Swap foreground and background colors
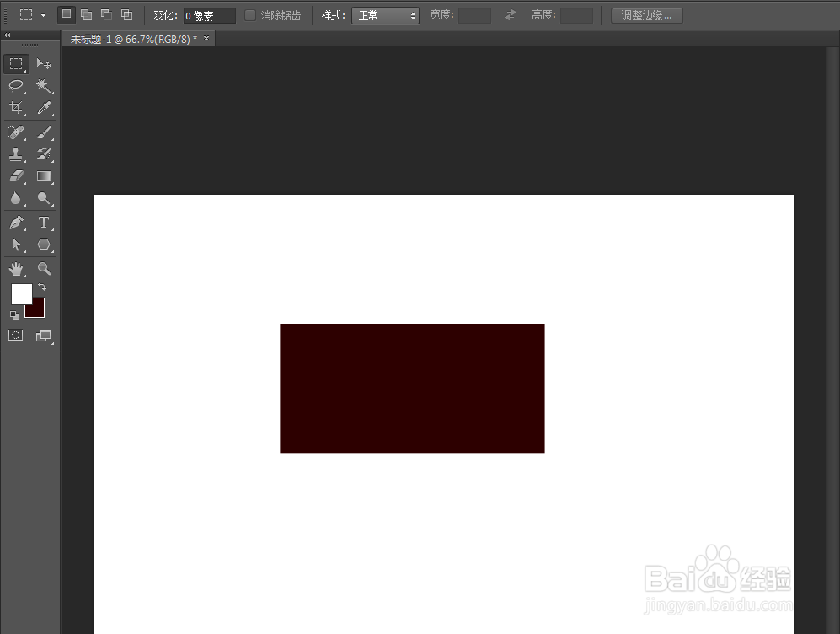840x634 pixels. click(42, 287)
